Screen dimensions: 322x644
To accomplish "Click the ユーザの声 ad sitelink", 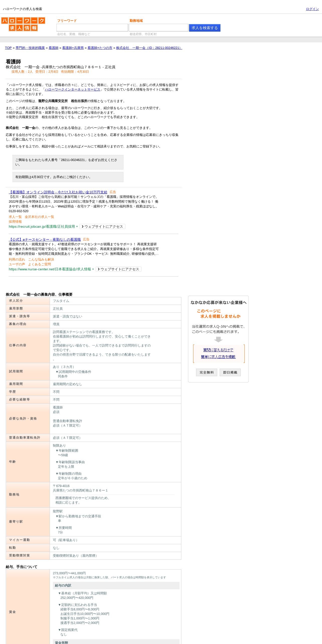I will 17,264.
